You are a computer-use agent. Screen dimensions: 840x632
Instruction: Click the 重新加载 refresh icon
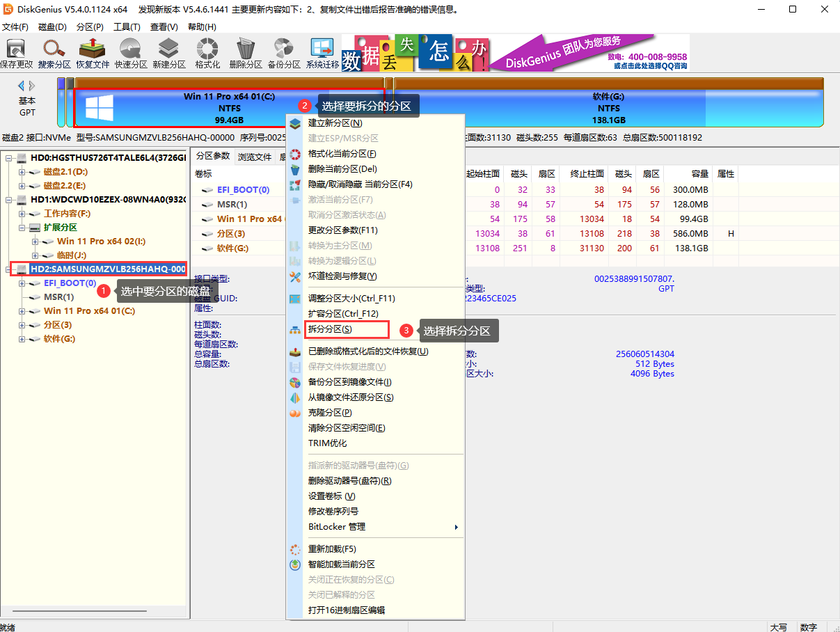coord(295,549)
